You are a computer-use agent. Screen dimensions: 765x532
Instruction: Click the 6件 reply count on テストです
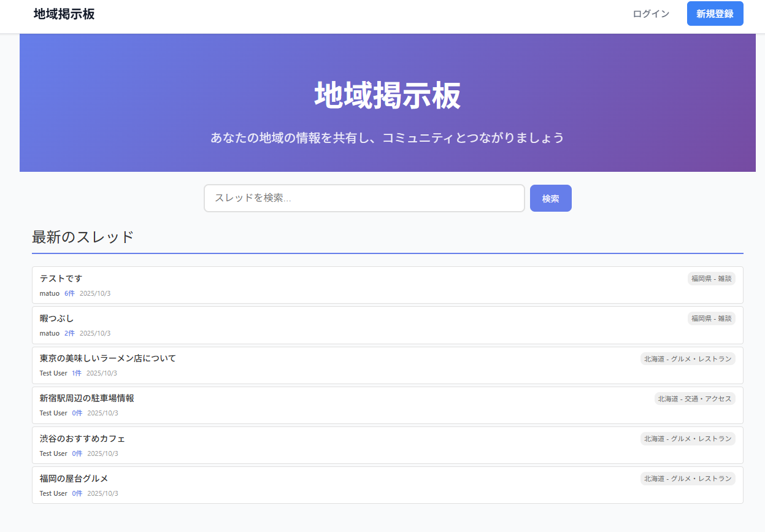pyautogui.click(x=69, y=293)
